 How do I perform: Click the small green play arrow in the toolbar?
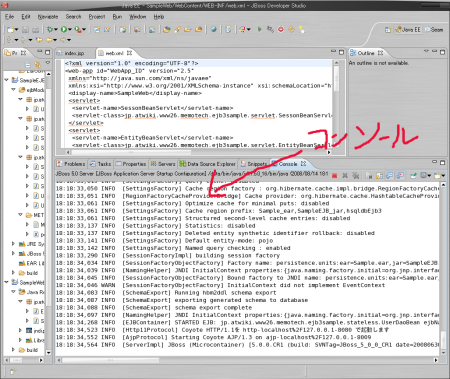click(x=259, y=29)
